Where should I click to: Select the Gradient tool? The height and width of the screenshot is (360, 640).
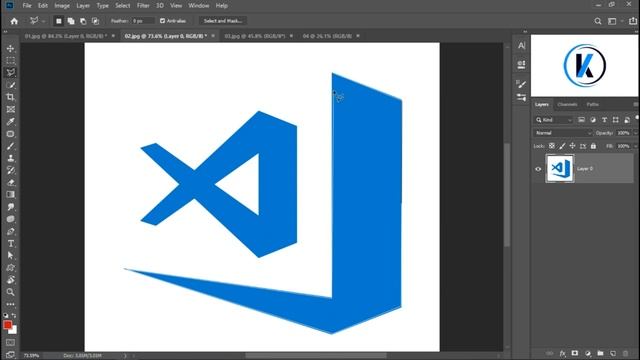(11, 195)
